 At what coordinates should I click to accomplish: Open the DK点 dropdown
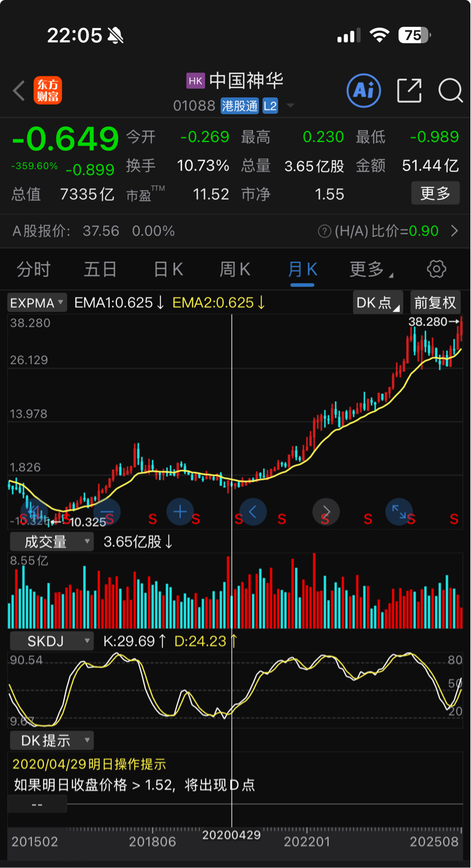[378, 302]
